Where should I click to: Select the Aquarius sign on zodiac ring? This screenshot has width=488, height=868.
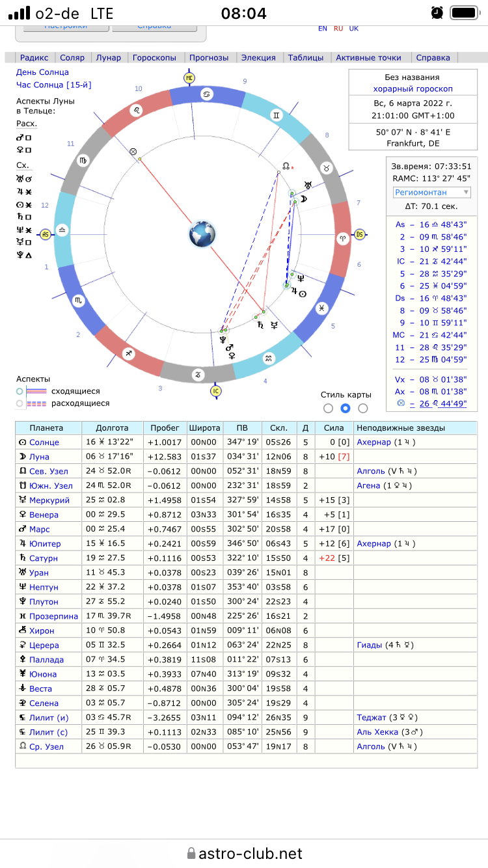pyautogui.click(x=268, y=359)
